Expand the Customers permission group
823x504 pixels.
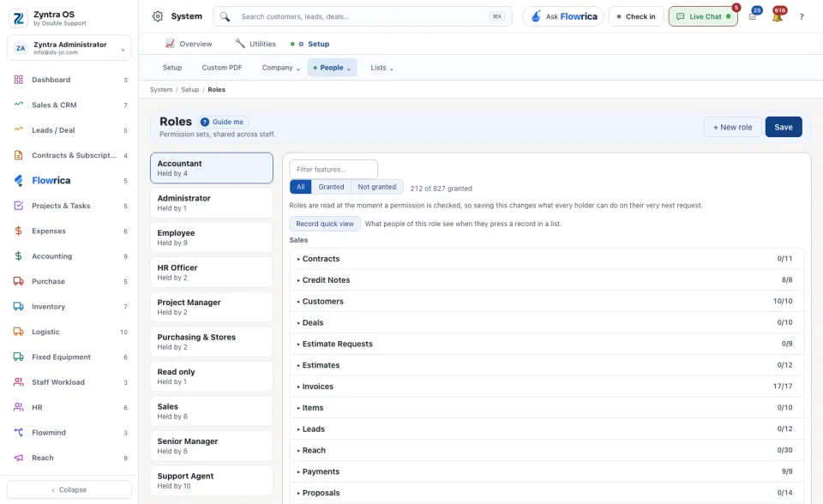pos(546,302)
